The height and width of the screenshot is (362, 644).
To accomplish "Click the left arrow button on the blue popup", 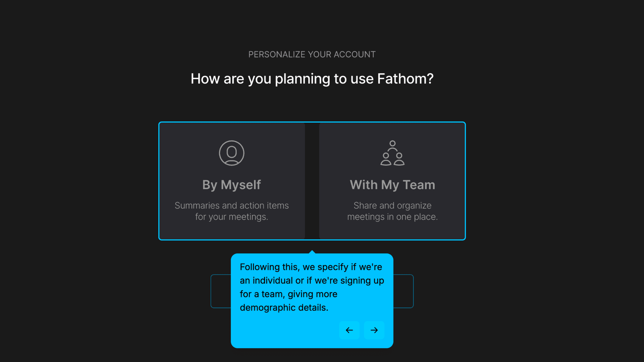I will click(x=349, y=330).
